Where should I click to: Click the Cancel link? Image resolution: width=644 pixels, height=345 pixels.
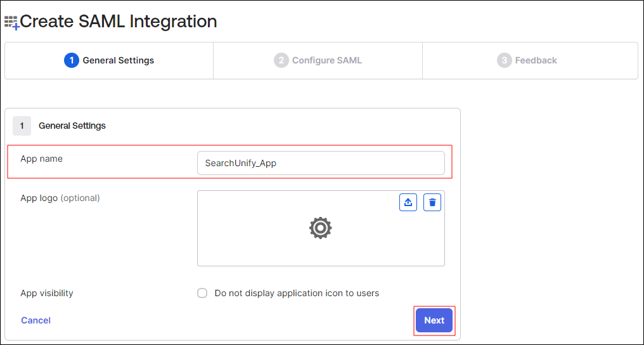pos(35,320)
